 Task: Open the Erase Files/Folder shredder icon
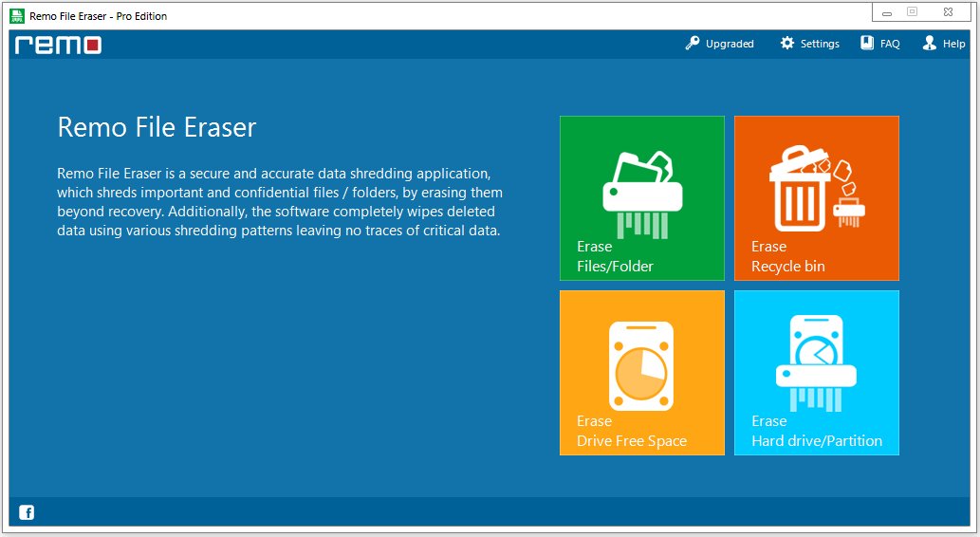click(x=642, y=194)
